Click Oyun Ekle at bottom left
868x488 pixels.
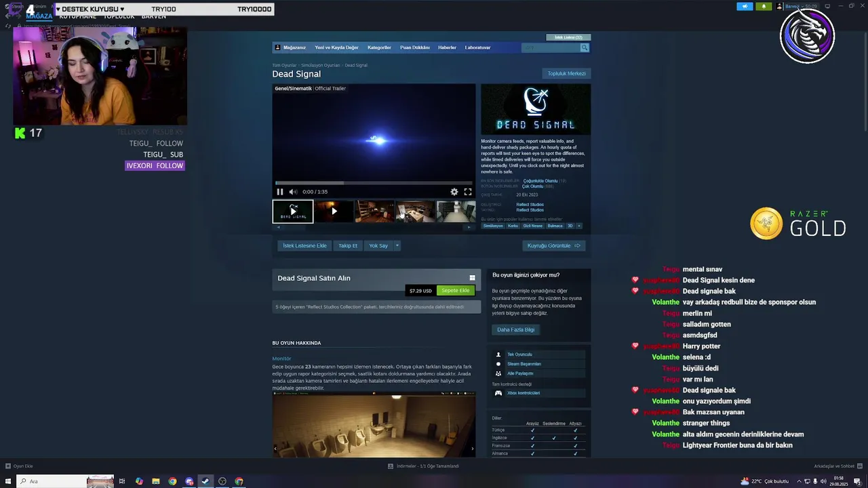[x=19, y=466]
